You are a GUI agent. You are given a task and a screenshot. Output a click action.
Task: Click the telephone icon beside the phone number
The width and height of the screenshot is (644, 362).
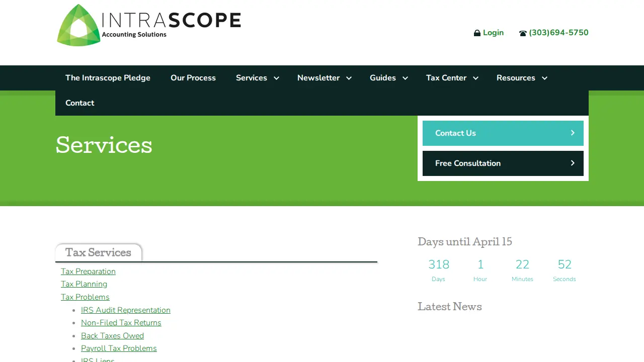(x=523, y=33)
